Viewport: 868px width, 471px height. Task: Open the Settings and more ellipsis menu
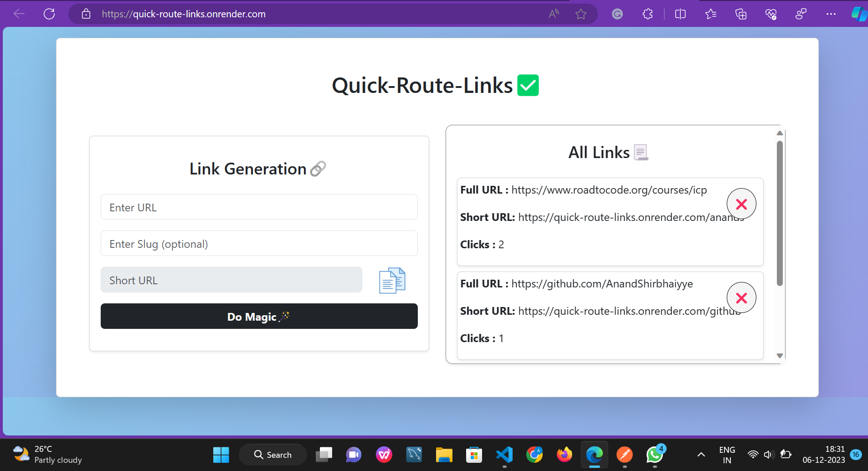click(831, 14)
